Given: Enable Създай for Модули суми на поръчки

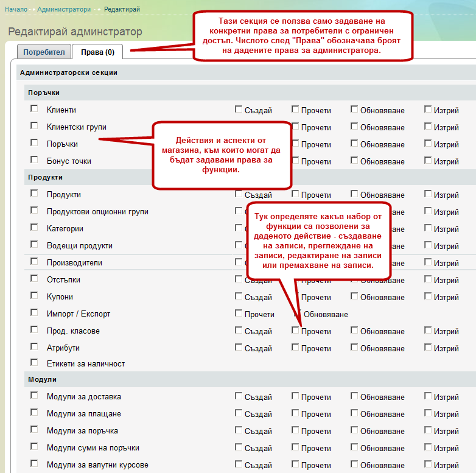Looking at the screenshot, I should [x=239, y=447].
